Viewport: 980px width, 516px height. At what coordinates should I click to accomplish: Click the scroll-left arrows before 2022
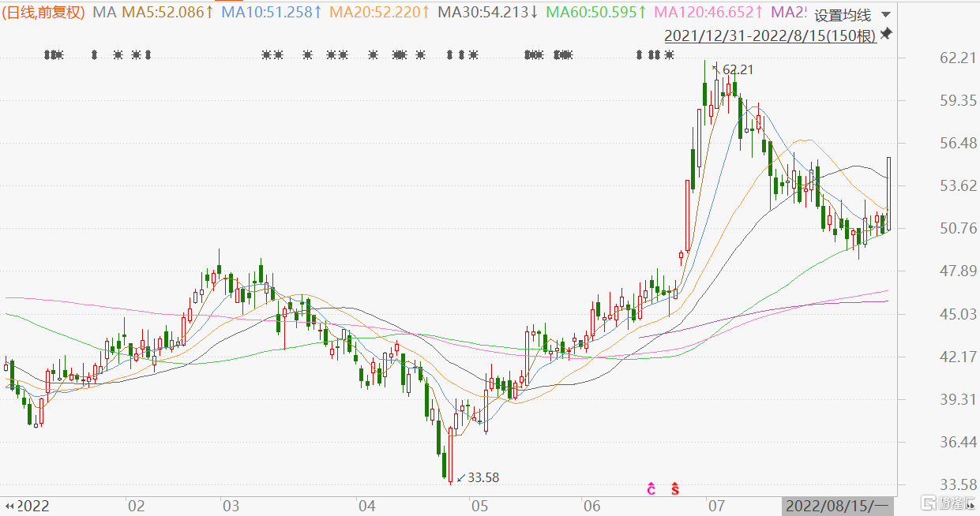click(x=10, y=506)
